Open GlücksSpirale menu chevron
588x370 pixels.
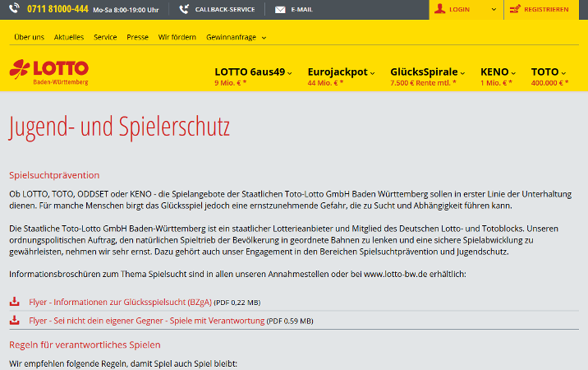[x=462, y=73]
